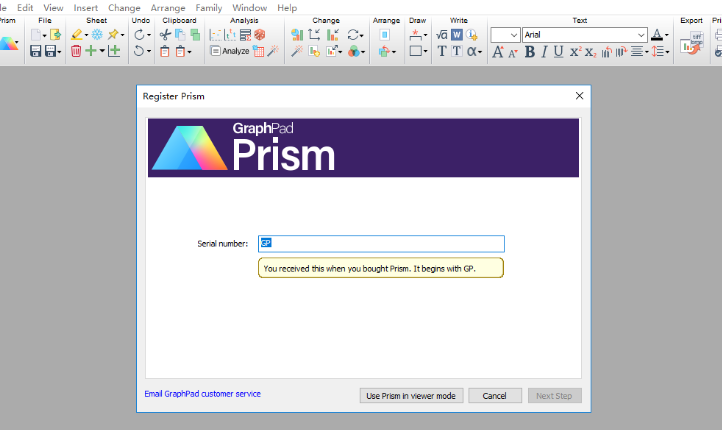This screenshot has width=722, height=430.
Task: Click the magic wand icon in Analysis
Action: coord(274,51)
